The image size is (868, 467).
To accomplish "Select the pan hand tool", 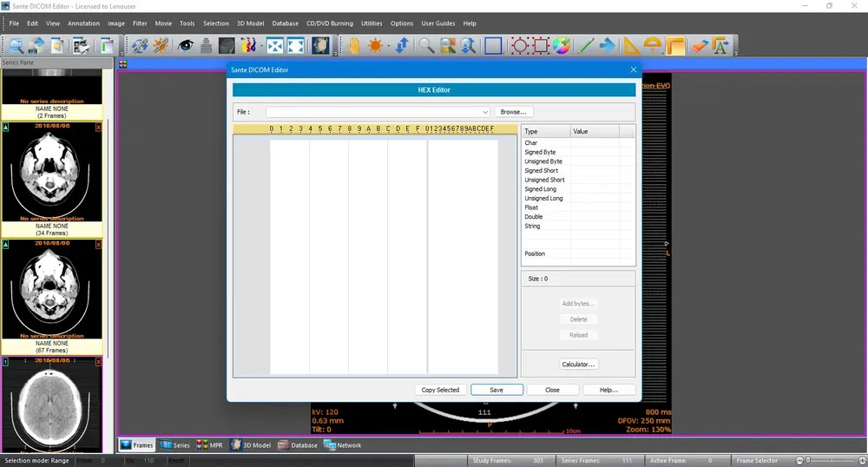I will [x=353, y=46].
